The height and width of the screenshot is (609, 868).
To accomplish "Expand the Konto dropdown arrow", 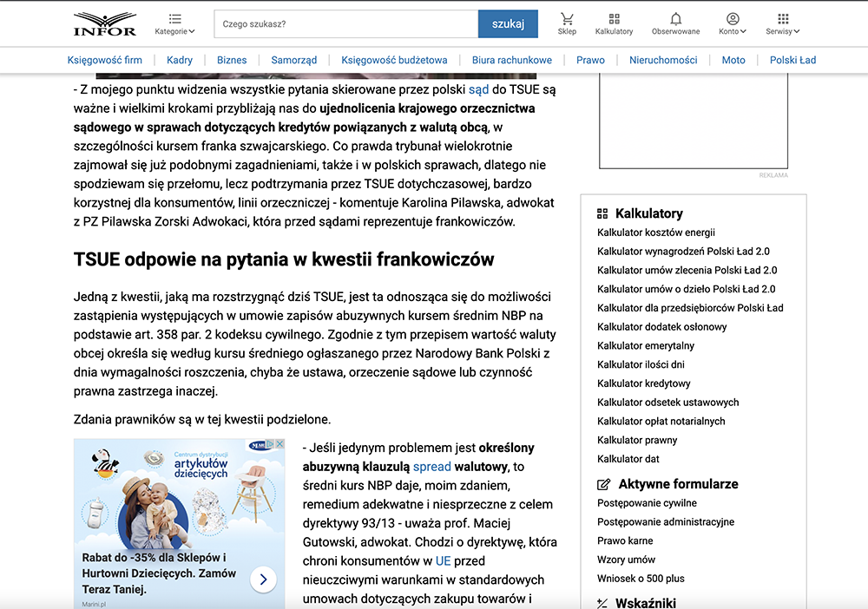I will tap(743, 32).
